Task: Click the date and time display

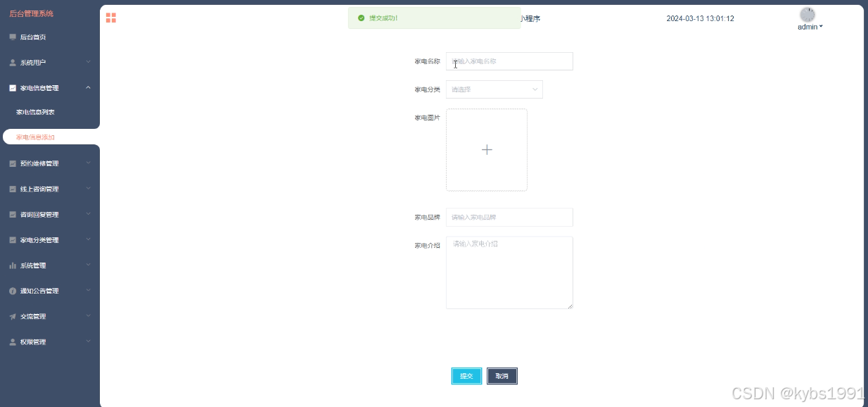Action: point(701,18)
